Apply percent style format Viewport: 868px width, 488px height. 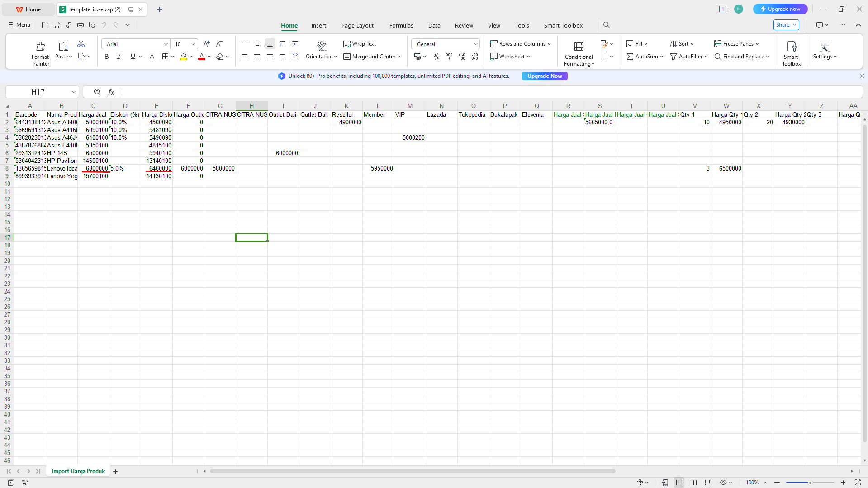[436, 57]
